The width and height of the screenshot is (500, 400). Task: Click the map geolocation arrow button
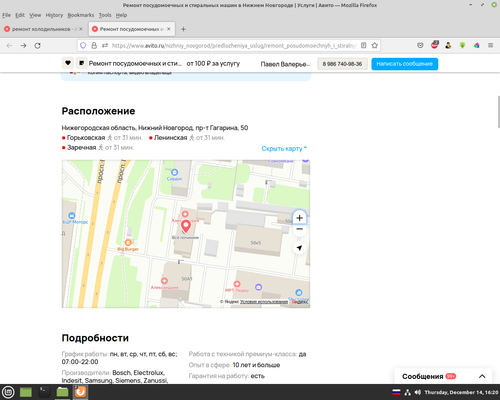[299, 248]
